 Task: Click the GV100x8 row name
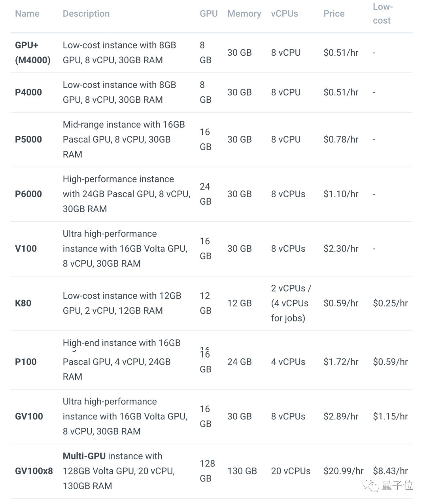34,471
